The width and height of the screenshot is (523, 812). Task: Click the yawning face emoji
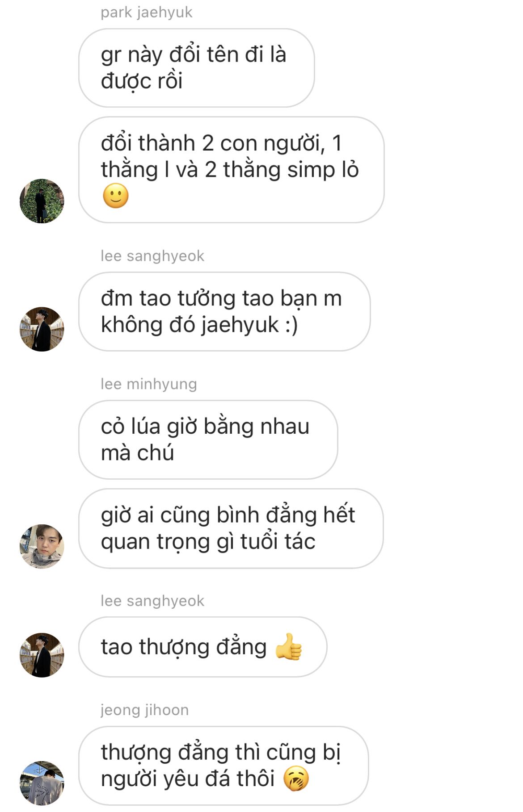tap(296, 779)
